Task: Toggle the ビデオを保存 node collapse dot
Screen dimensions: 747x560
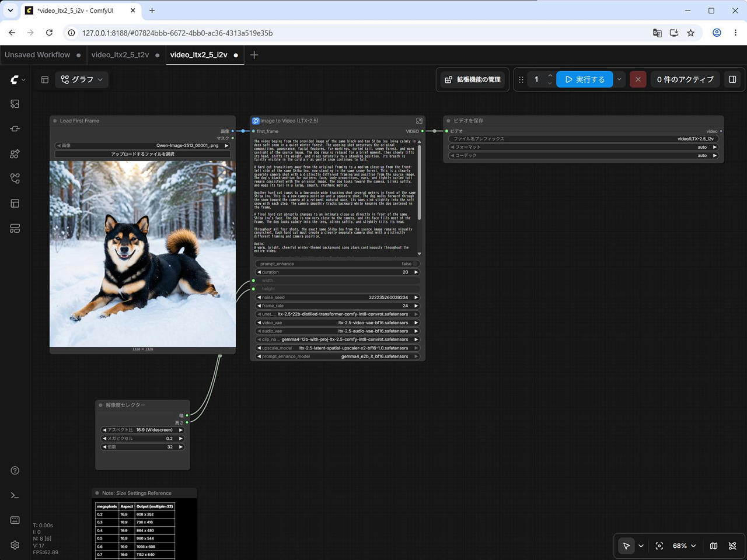Action: 448,121
